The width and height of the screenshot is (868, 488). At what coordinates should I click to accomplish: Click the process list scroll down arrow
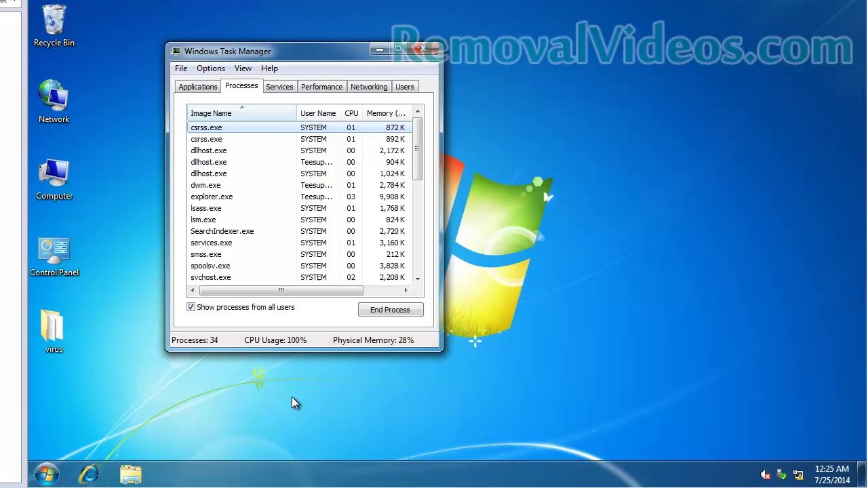pos(418,279)
